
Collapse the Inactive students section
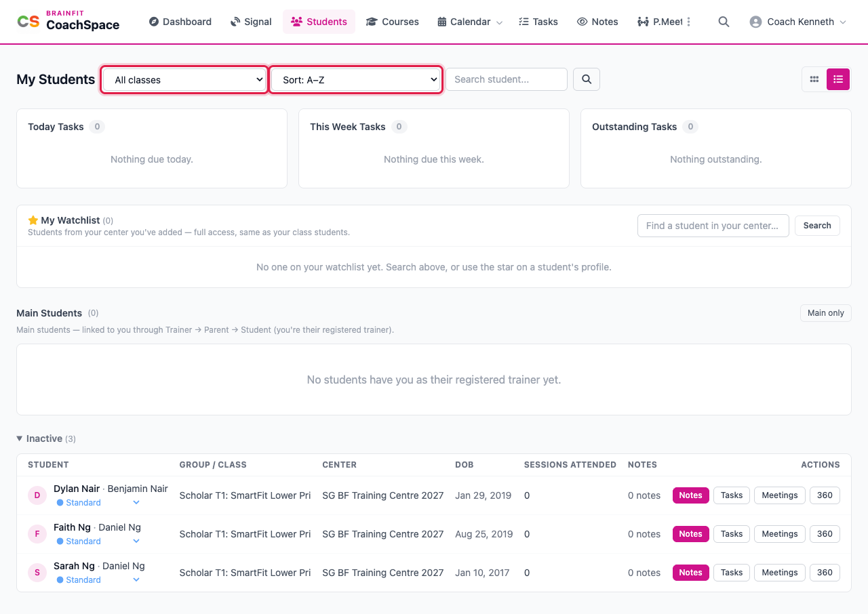pyautogui.click(x=46, y=438)
